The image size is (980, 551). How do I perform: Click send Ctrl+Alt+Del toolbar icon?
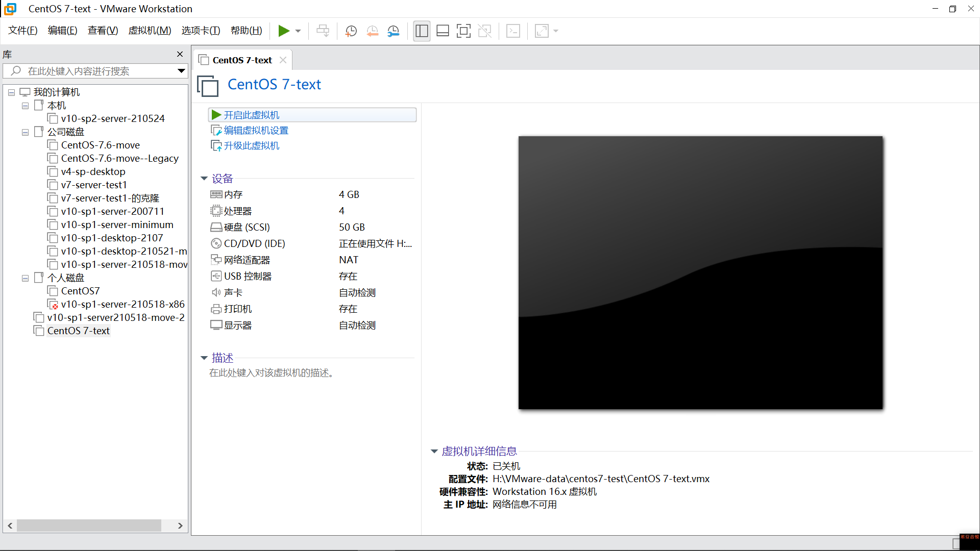(x=323, y=31)
